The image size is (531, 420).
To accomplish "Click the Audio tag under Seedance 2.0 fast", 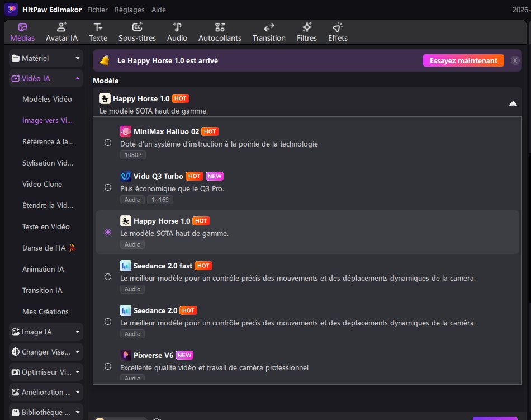I will [132, 289].
